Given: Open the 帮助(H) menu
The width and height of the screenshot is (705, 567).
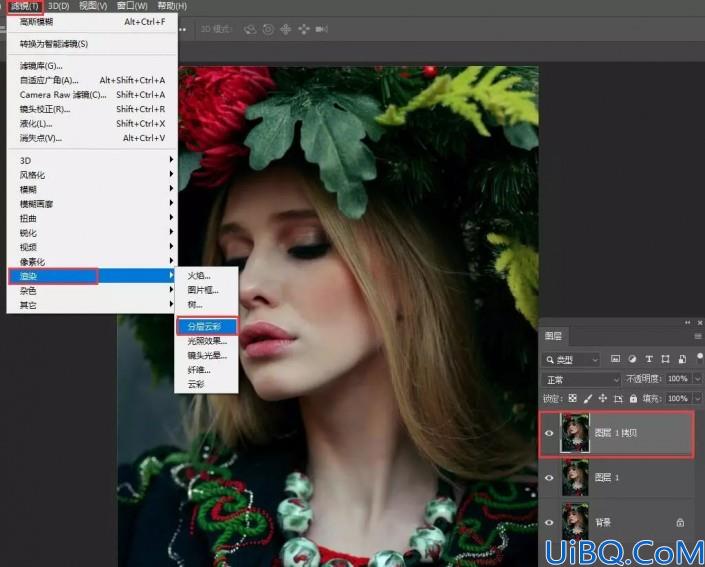Looking at the screenshot, I should click(172, 6).
